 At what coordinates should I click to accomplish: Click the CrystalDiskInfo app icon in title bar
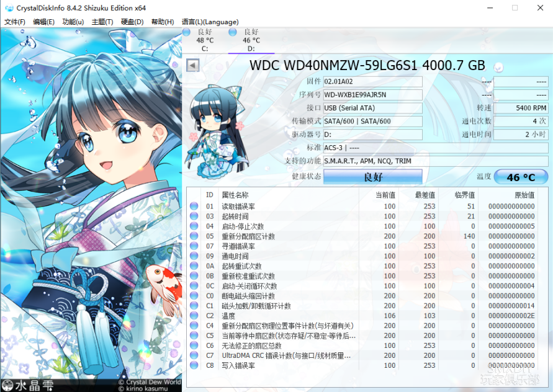coord(9,8)
